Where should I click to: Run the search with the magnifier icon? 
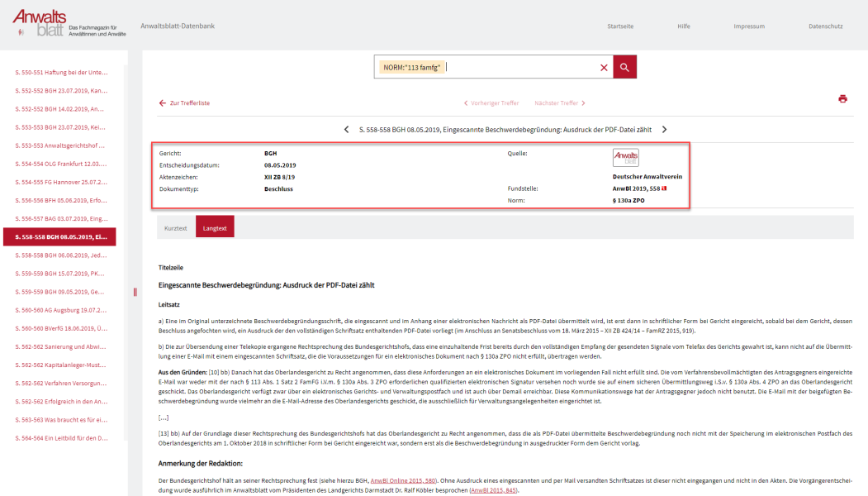click(624, 67)
